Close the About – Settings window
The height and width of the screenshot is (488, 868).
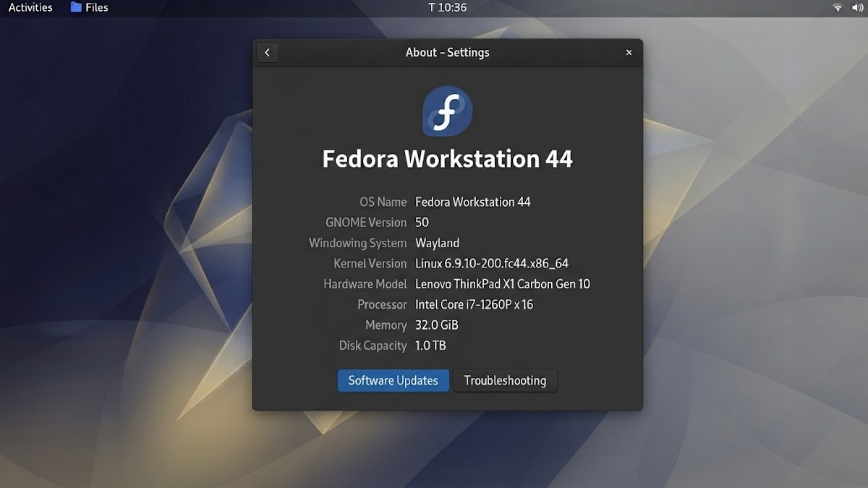(629, 53)
